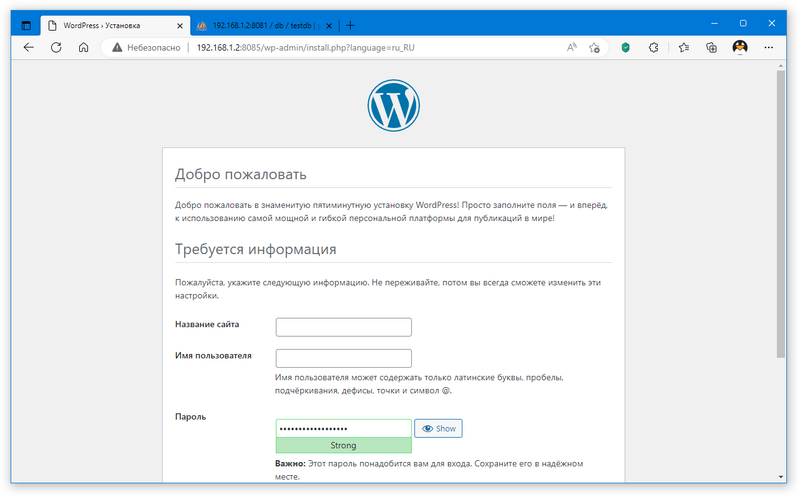Open the tab actions menu icon
Screen dimensions: 800x496
(26, 25)
